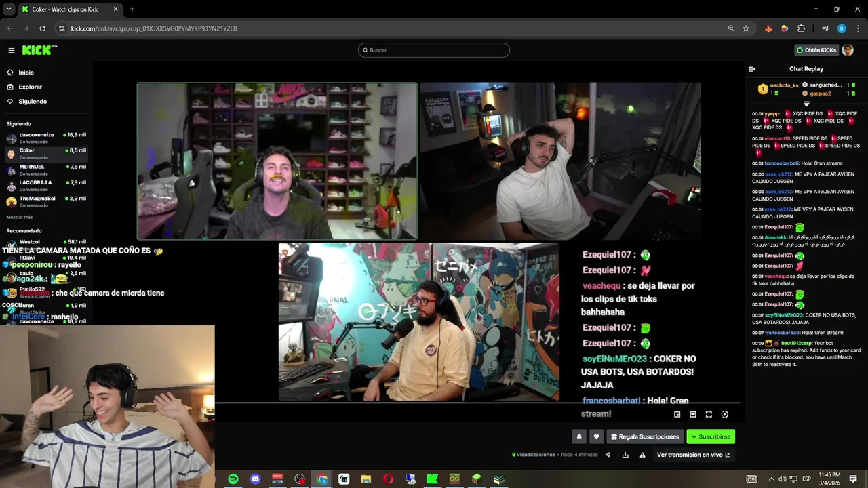
Task: Open Discord from the taskbar
Action: (x=256, y=479)
